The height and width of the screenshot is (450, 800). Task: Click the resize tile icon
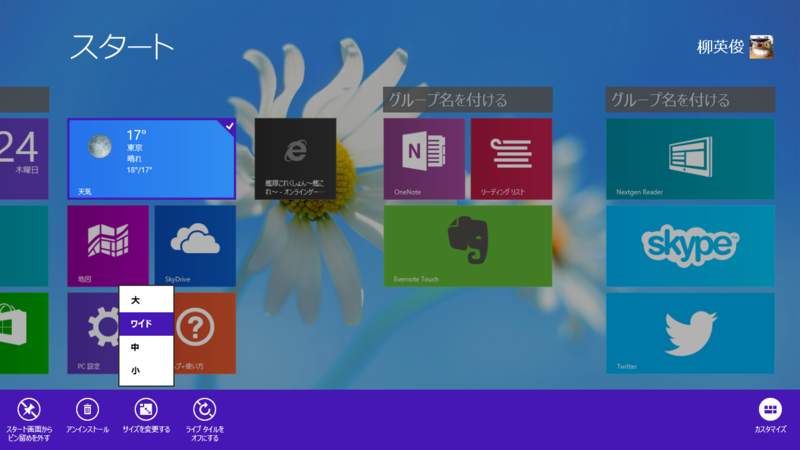click(146, 409)
